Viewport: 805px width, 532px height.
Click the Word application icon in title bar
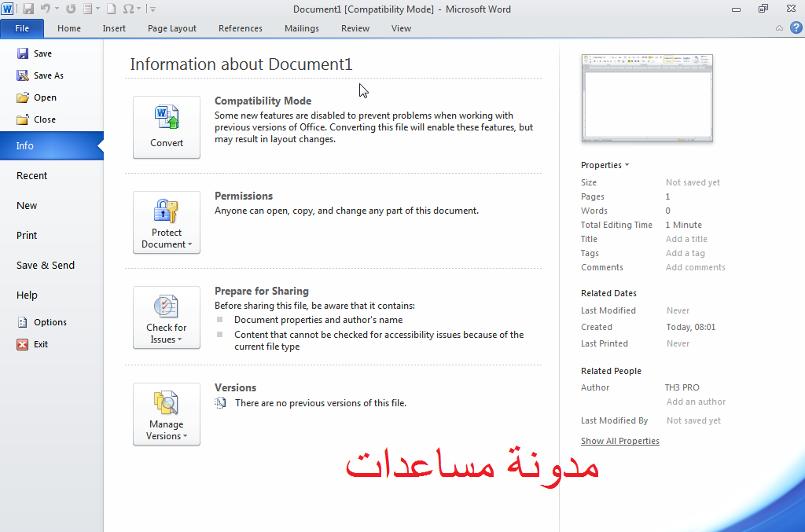pyautogui.click(x=7, y=9)
